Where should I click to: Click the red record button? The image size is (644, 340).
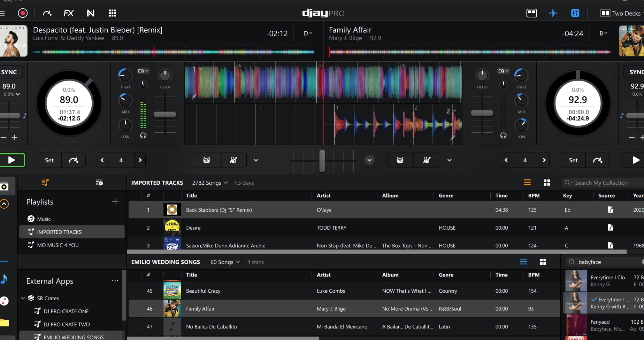[x=23, y=13]
